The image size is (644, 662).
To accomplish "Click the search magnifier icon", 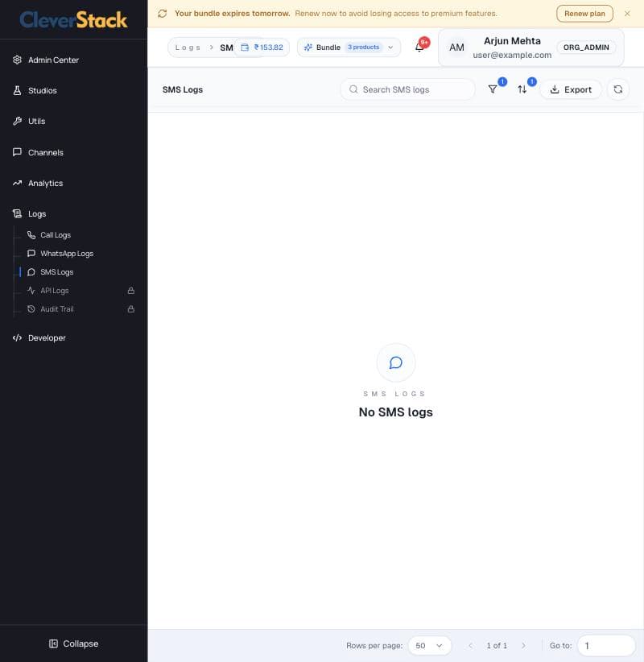I will [x=353, y=89].
